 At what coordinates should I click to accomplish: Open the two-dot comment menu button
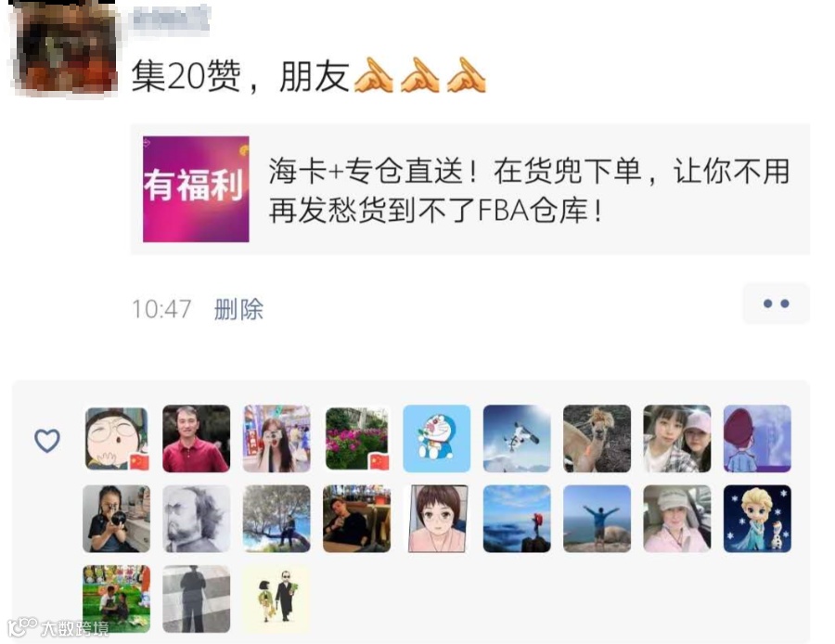pyautogui.click(x=776, y=303)
